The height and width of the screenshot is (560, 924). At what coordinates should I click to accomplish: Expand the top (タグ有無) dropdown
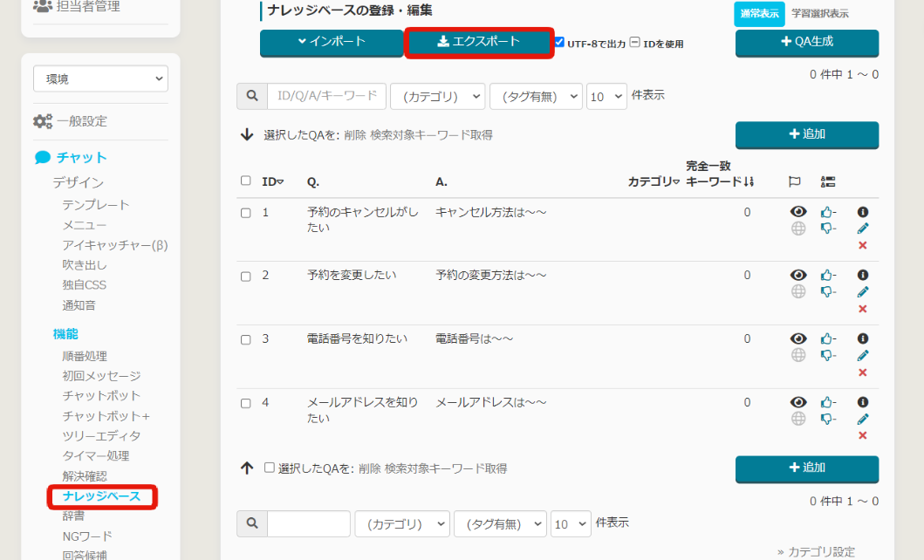click(536, 96)
